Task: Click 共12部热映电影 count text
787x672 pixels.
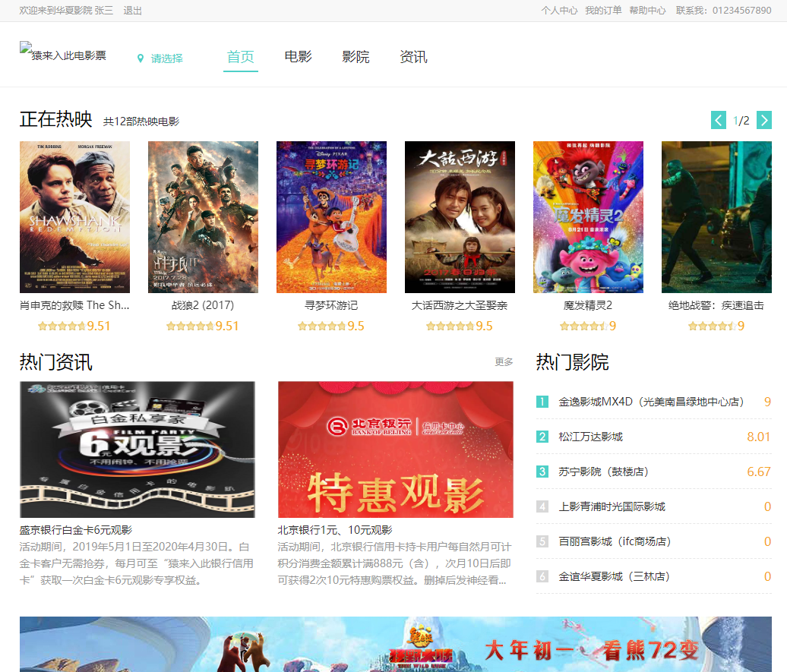Action: tap(141, 121)
